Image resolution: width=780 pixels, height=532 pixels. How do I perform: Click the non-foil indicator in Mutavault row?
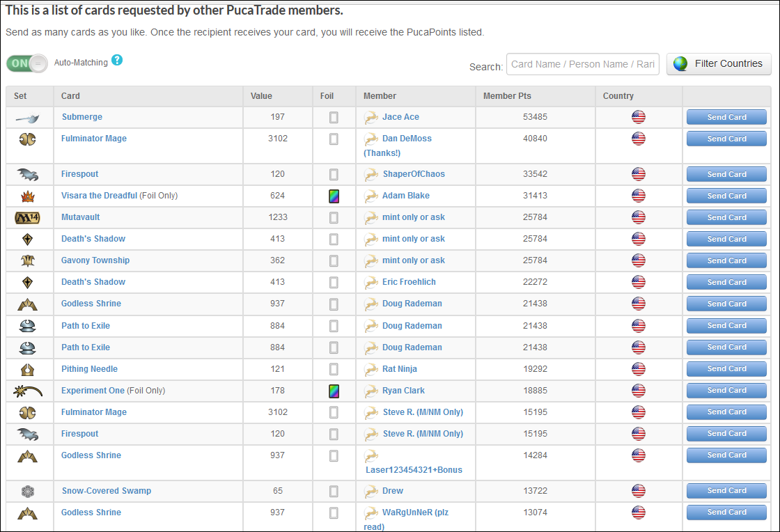[x=334, y=217]
